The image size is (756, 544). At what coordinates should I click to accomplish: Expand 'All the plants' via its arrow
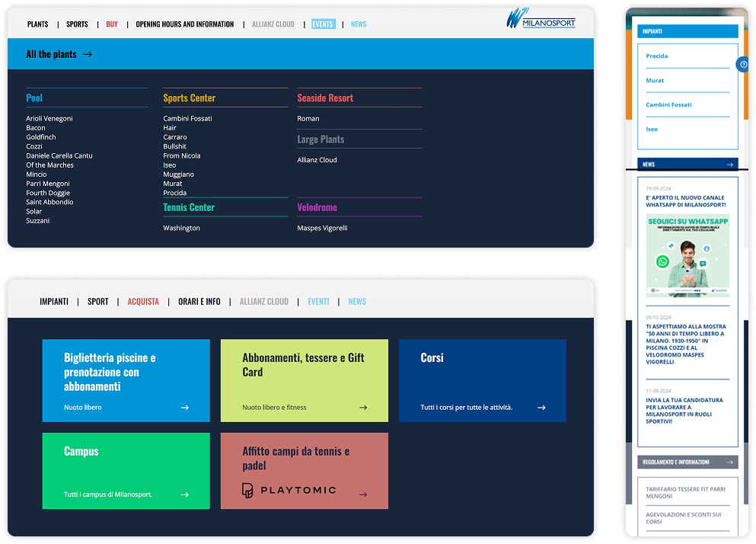click(x=88, y=54)
